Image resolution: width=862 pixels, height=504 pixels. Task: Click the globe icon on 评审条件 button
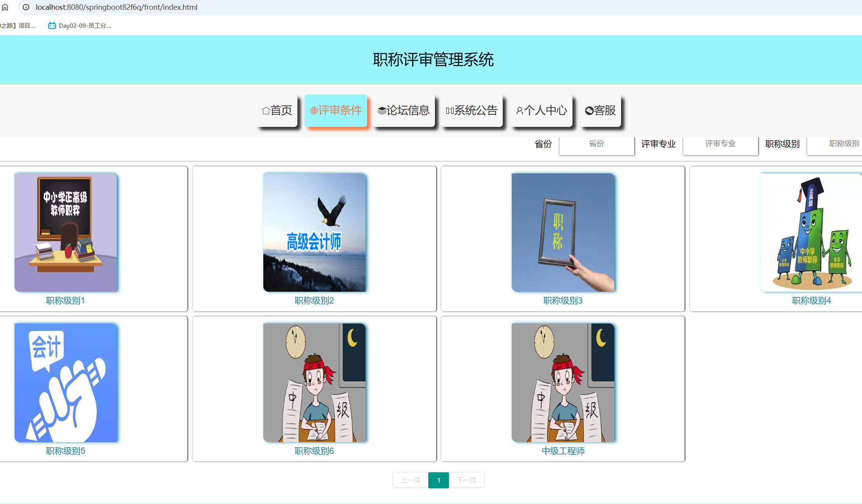[x=313, y=111]
